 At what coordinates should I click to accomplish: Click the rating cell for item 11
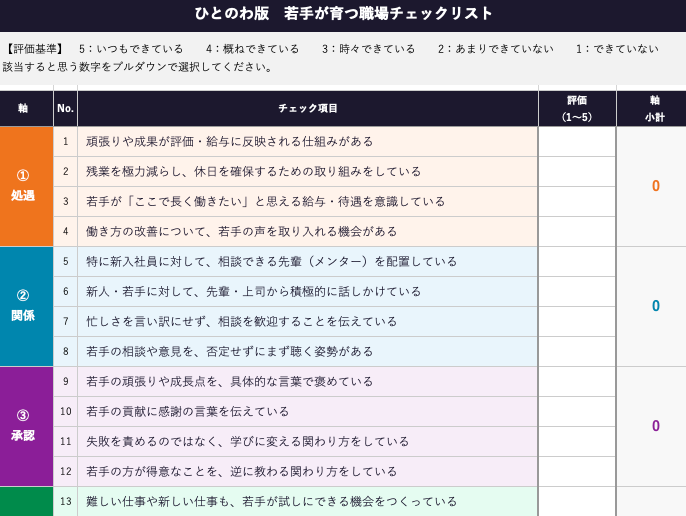pos(577,441)
